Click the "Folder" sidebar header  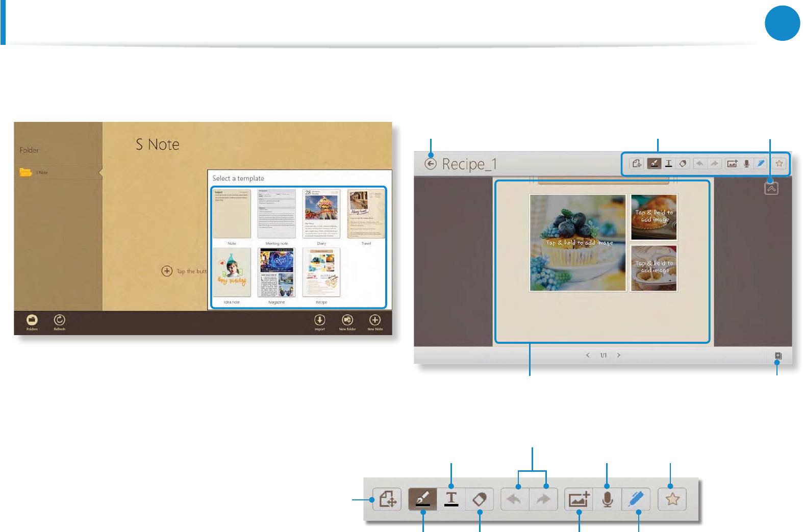click(x=29, y=150)
